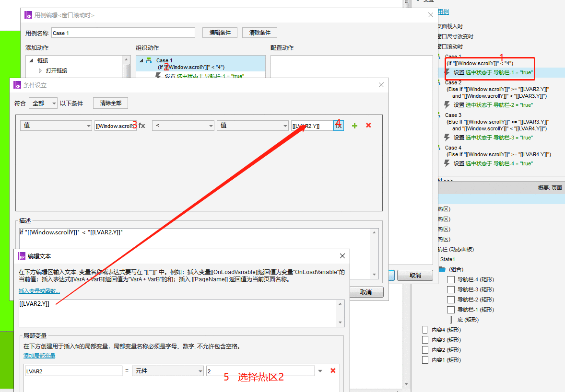The height and width of the screenshot is (392, 565).
Task: Click 取消 in the 条件设立 dialog
Action: coord(366,292)
